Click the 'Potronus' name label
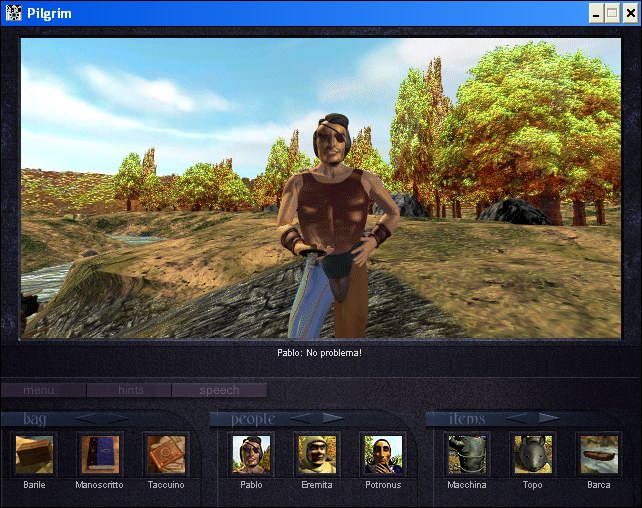 pos(383,485)
